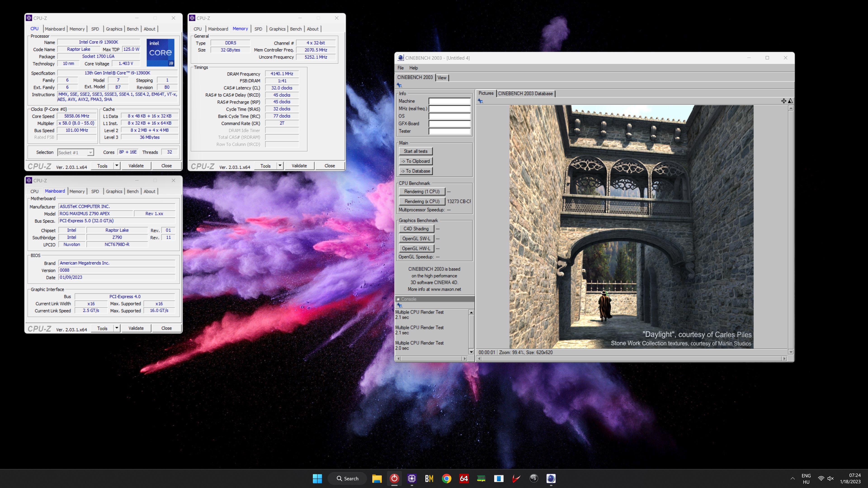The image size is (868, 488).
Task: Open the Graphics tab in the Mainboard window
Action: point(114,191)
